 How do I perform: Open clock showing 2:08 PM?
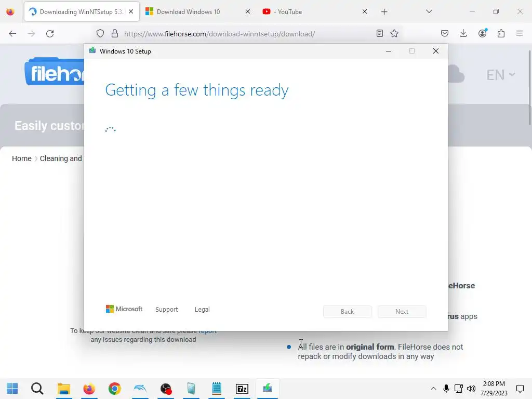click(x=494, y=389)
